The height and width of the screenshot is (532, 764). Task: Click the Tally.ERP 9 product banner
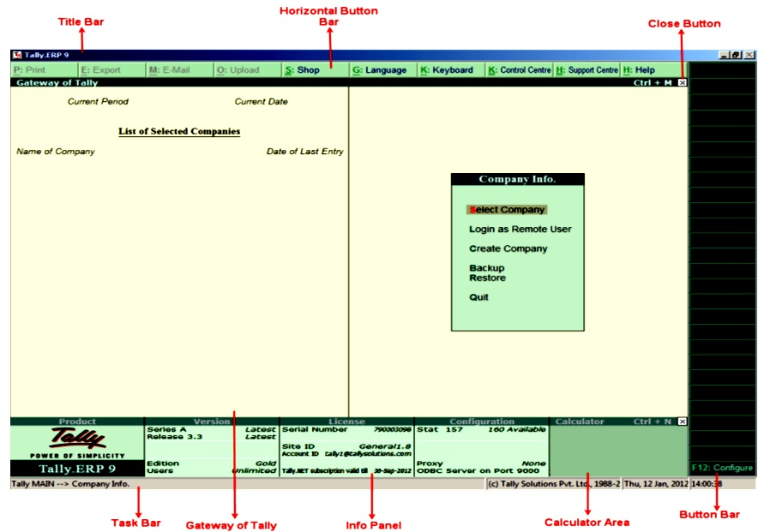(x=77, y=469)
